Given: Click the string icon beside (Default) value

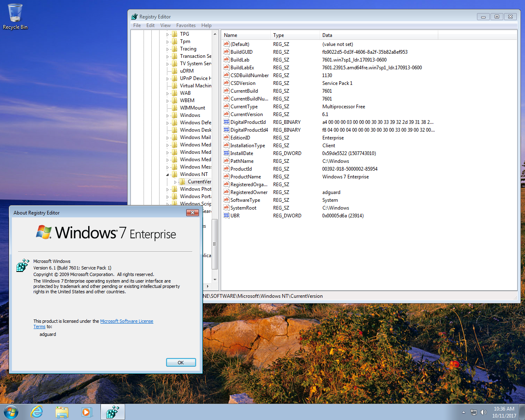Looking at the screenshot, I should click(x=226, y=44).
